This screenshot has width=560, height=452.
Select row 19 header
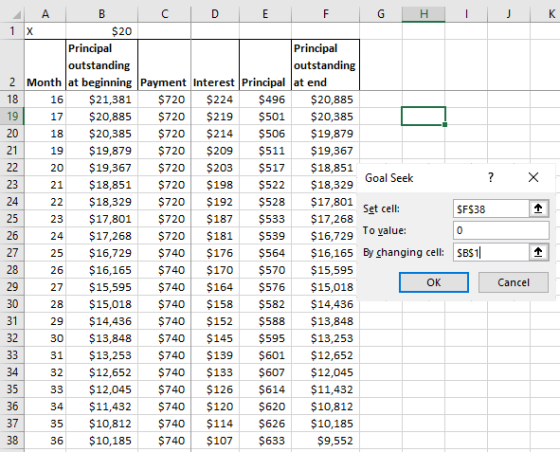click(x=12, y=116)
